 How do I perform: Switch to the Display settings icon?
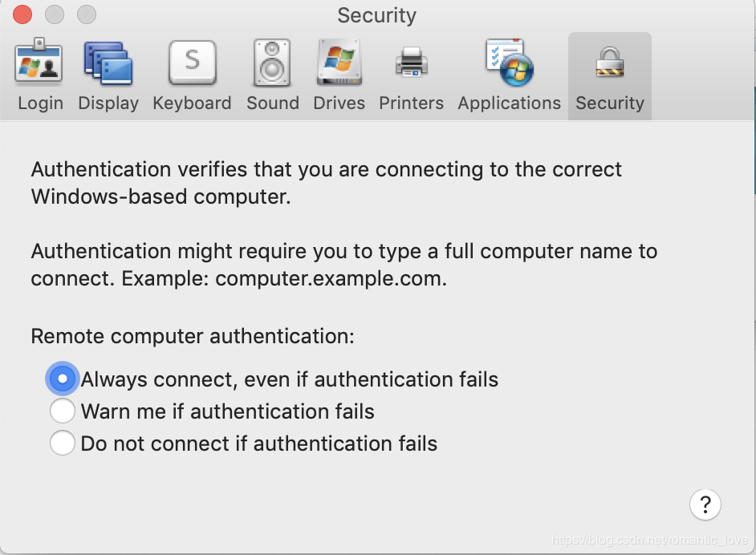(x=108, y=63)
